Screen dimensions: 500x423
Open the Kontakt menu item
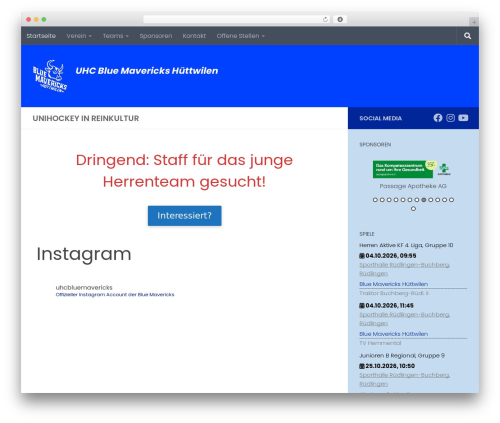click(194, 36)
